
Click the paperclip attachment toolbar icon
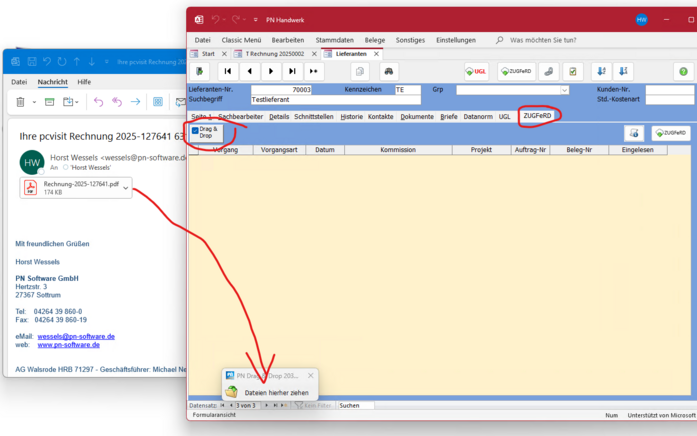549,71
